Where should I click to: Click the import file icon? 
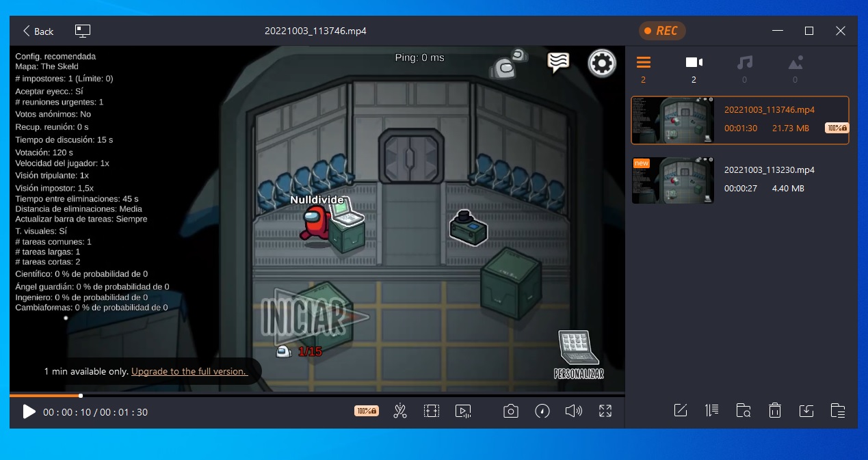(x=806, y=410)
